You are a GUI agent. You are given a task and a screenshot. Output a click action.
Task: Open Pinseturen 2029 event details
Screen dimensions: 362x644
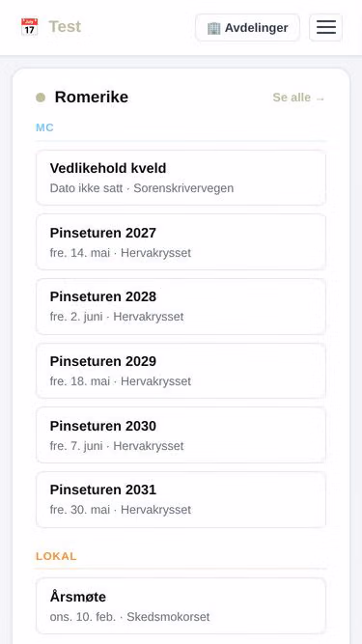[181, 371]
